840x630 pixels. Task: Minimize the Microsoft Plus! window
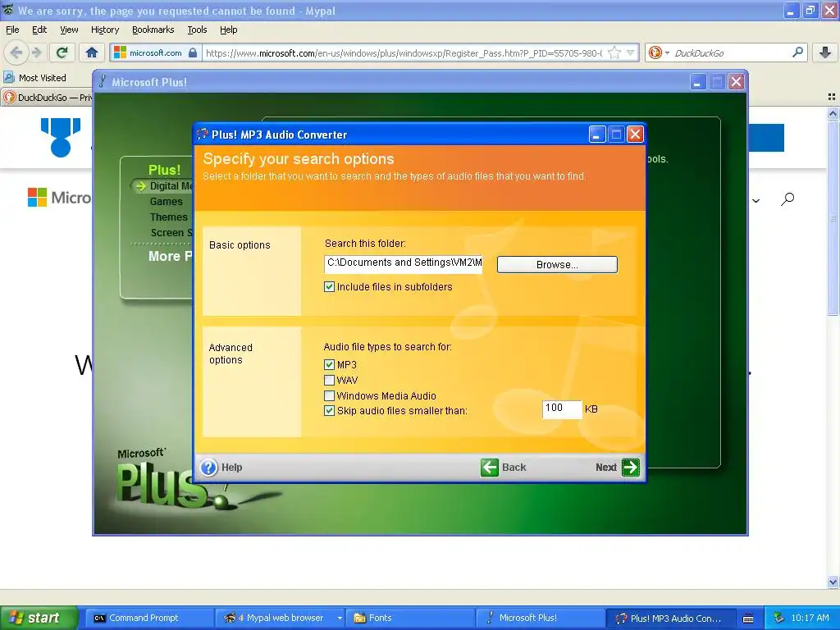tap(697, 82)
